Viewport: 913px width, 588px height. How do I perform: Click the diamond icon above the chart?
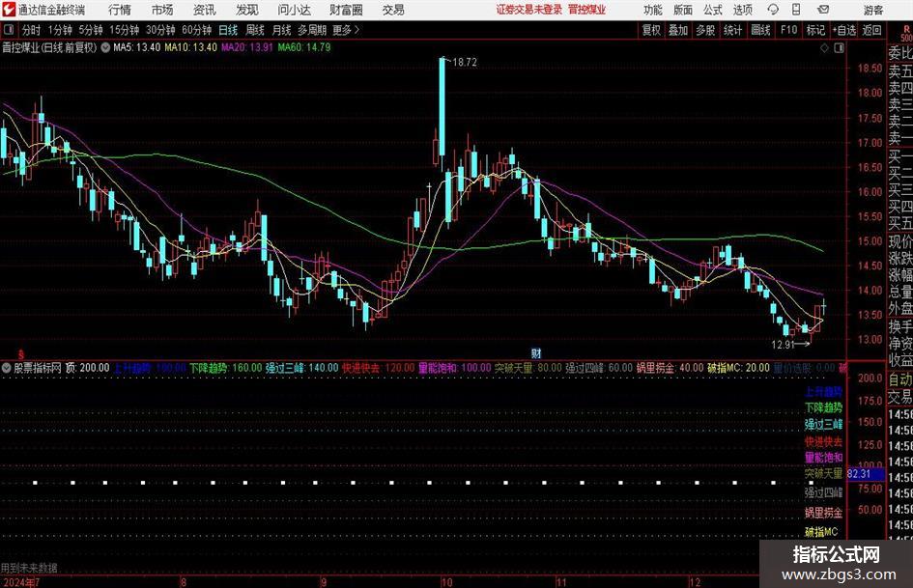pos(824,47)
